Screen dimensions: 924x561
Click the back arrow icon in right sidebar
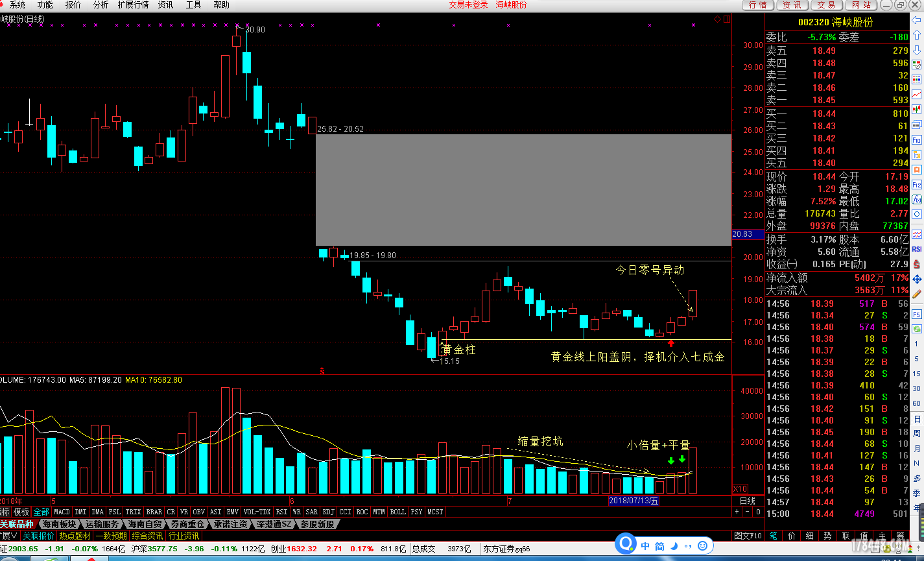[916, 20]
